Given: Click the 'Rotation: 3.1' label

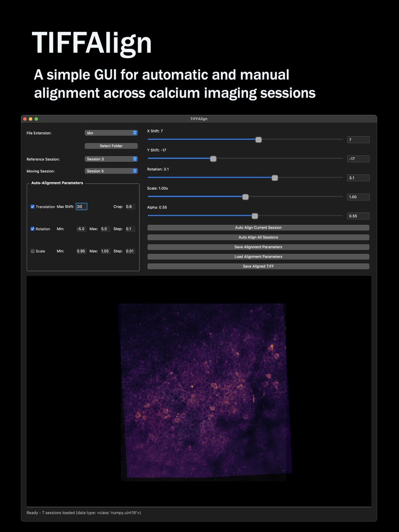Looking at the screenshot, I should tap(158, 169).
